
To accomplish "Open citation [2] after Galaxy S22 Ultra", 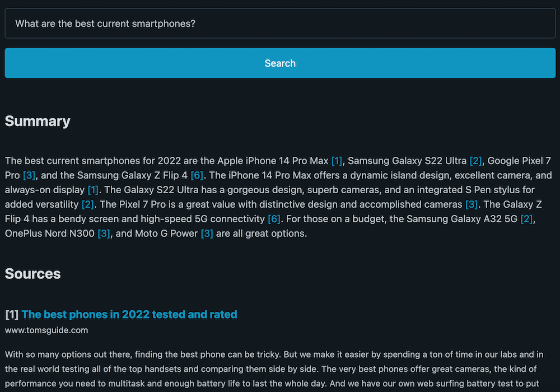I will tap(475, 161).
